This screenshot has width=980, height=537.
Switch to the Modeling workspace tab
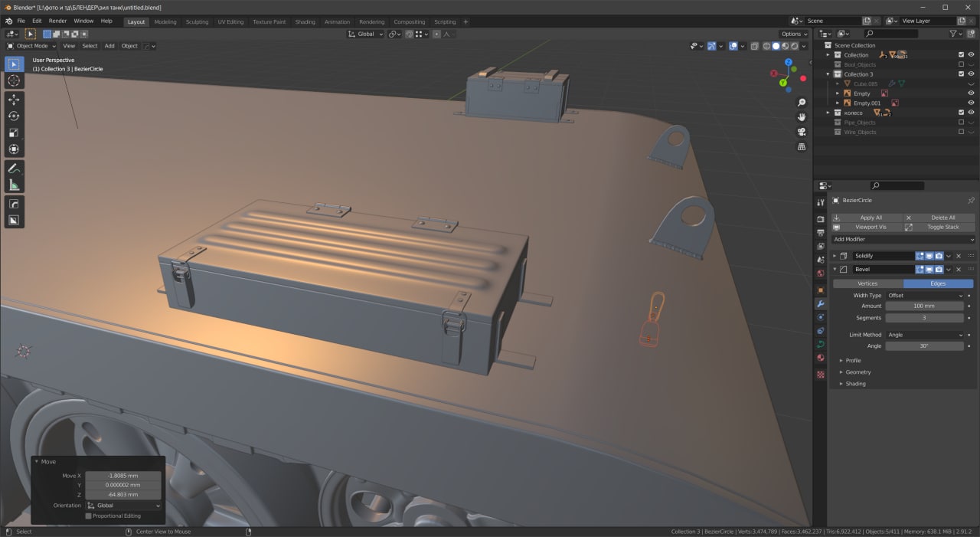(165, 21)
